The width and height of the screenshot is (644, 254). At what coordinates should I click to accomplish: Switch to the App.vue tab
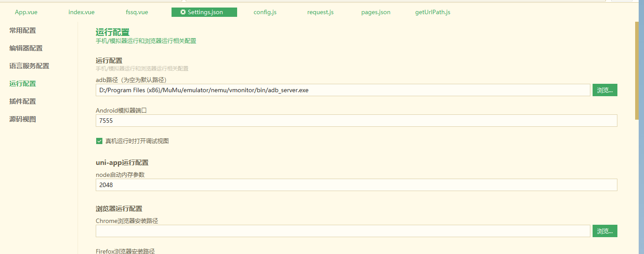pos(26,12)
